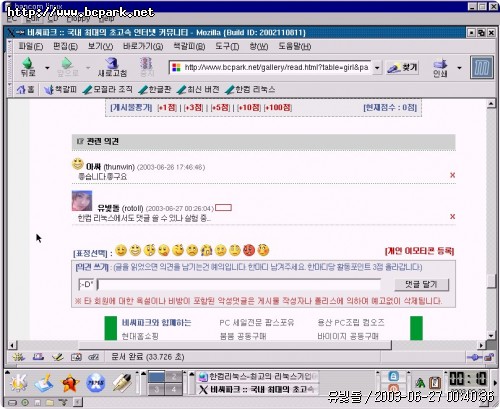
Task: Open 개인 이모티콘 등록 link
Action: 419,251
